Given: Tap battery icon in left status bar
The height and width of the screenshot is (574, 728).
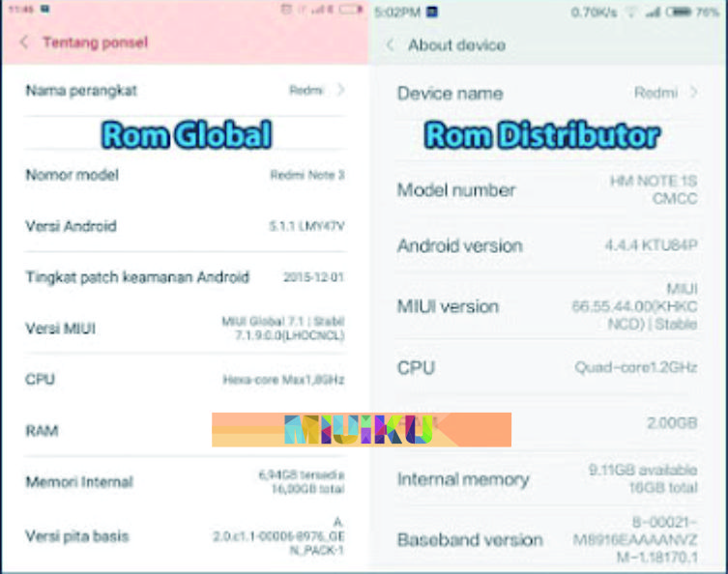Looking at the screenshot, I should point(351,9).
